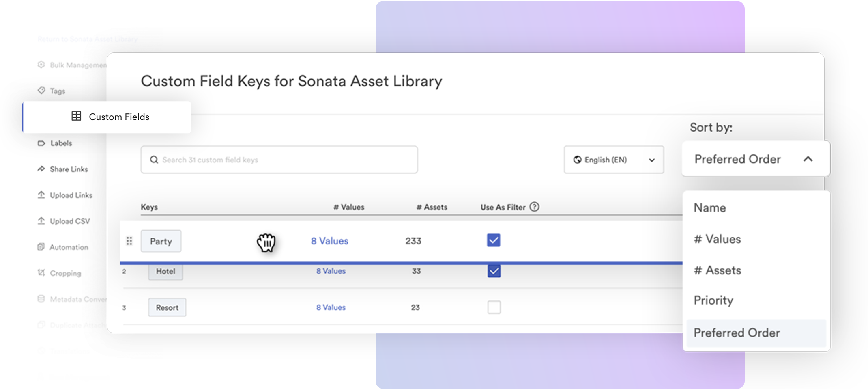This screenshot has height=389, width=868.
Task: Select Preferred Order in sort list
Action: click(x=756, y=333)
